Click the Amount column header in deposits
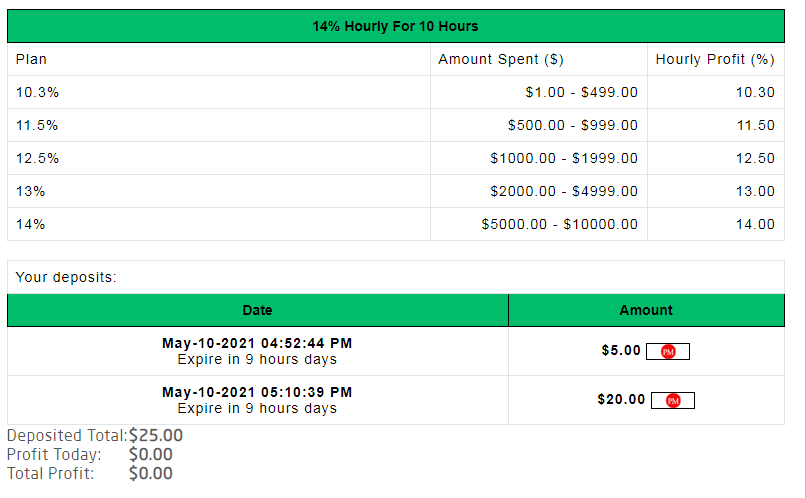 (x=646, y=310)
